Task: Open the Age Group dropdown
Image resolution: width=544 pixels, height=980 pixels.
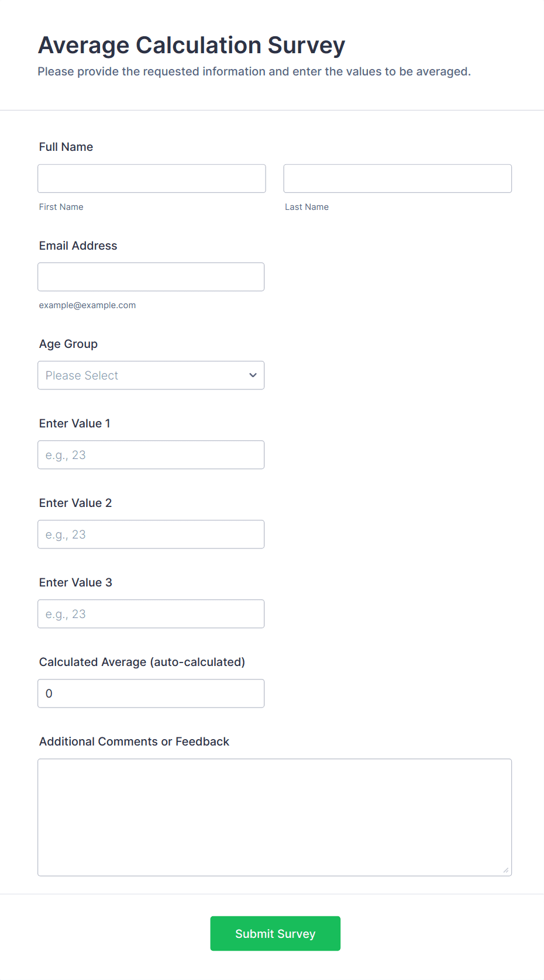Action: click(x=151, y=375)
